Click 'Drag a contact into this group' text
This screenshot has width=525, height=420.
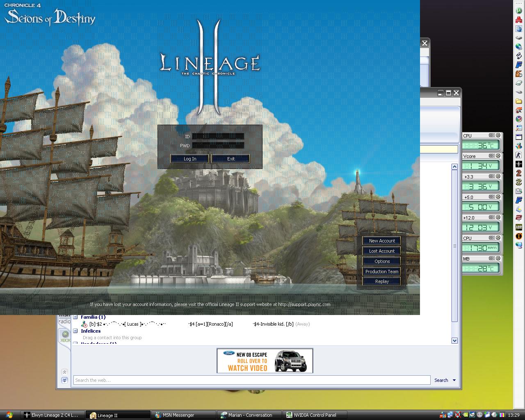112,338
